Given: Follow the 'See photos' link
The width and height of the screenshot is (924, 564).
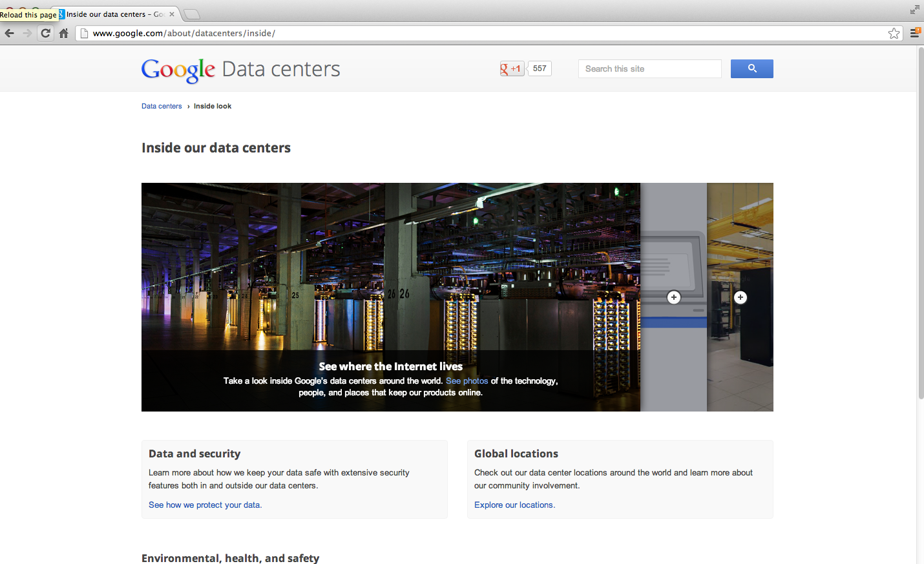Looking at the screenshot, I should tap(467, 381).
